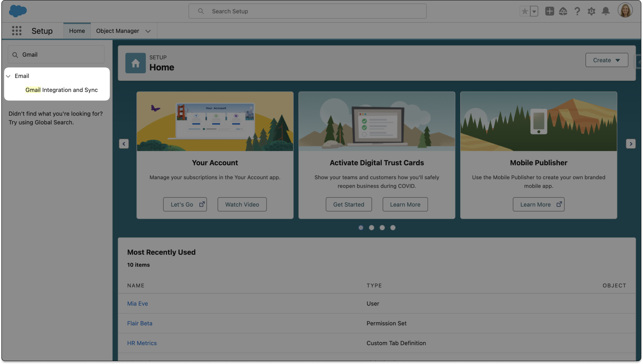Image resolution: width=643 pixels, height=364 pixels.
Task: Click the Salesforce cloud logo
Action: coord(18,11)
